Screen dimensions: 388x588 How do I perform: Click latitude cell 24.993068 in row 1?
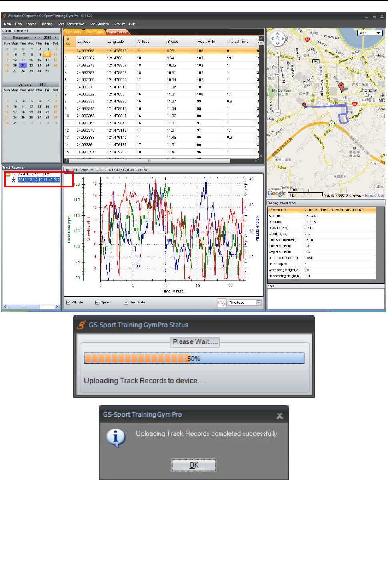coord(91,51)
